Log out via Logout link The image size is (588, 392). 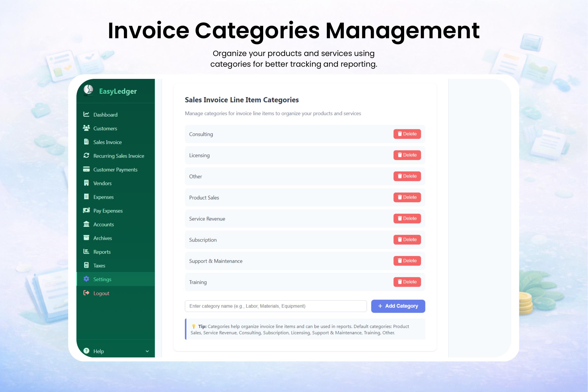tap(115, 293)
